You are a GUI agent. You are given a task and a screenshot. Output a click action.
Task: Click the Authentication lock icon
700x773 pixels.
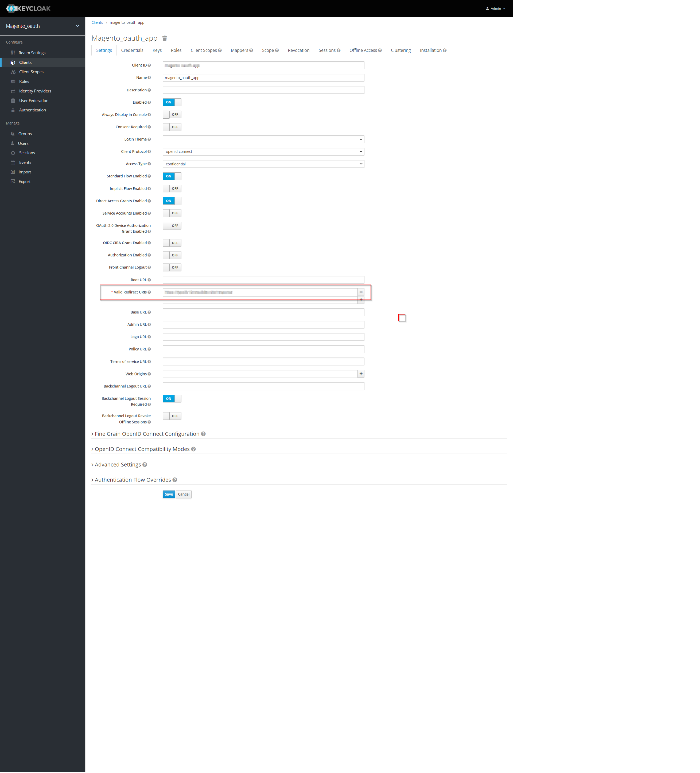(x=13, y=110)
